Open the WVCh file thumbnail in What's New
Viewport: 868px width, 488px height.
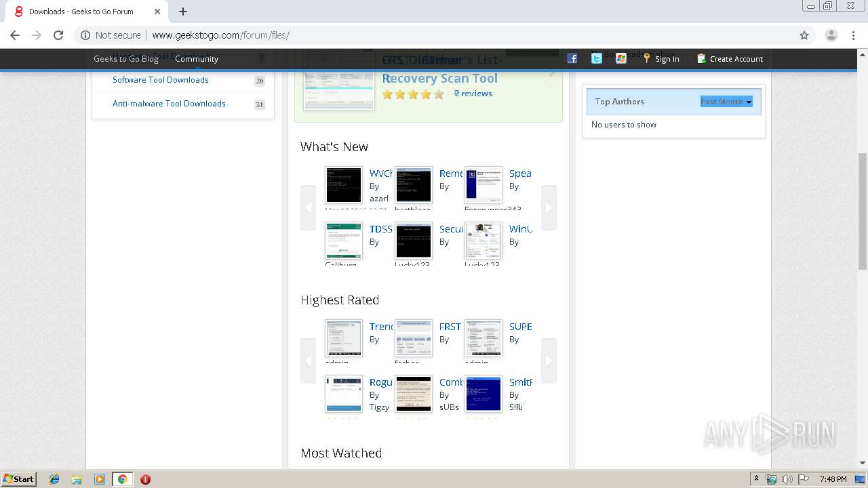pyautogui.click(x=344, y=185)
